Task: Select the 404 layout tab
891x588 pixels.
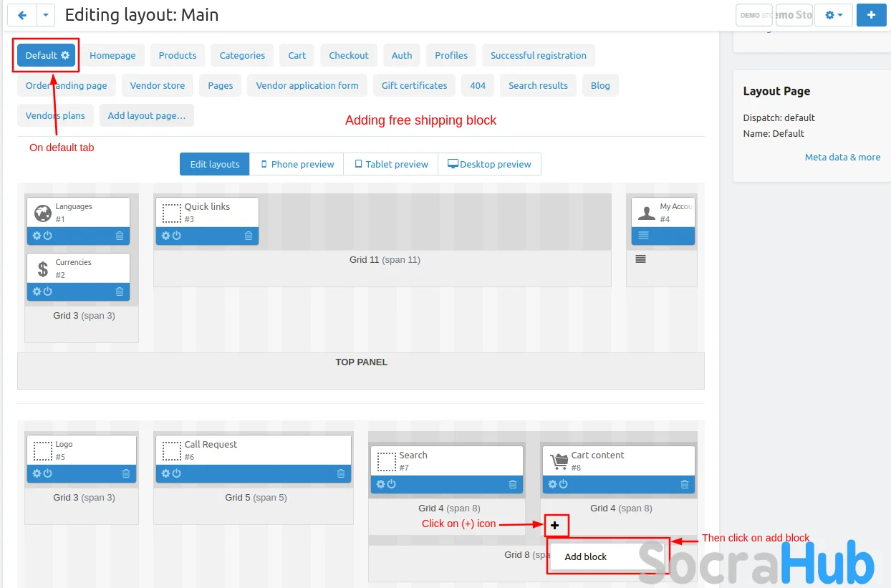Action: point(478,85)
